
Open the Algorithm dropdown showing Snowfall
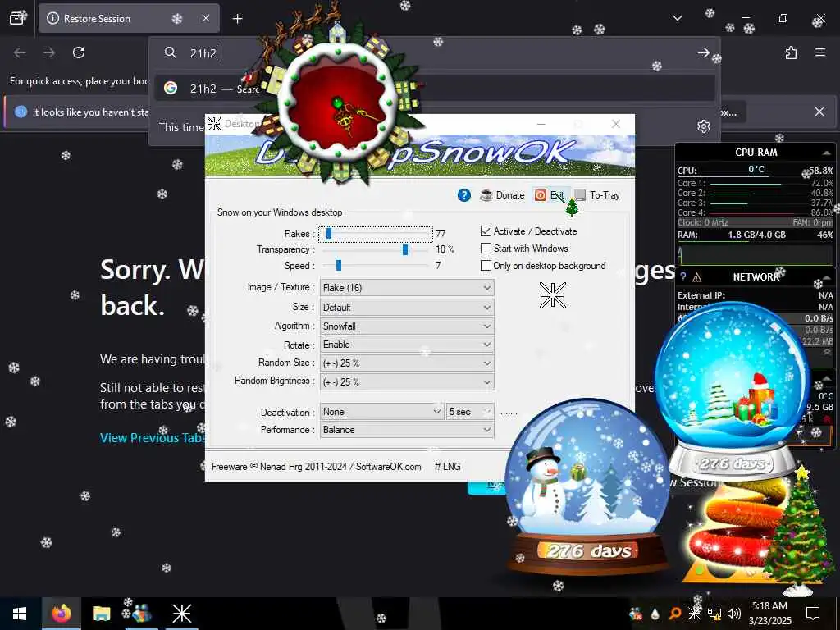pyautogui.click(x=407, y=326)
